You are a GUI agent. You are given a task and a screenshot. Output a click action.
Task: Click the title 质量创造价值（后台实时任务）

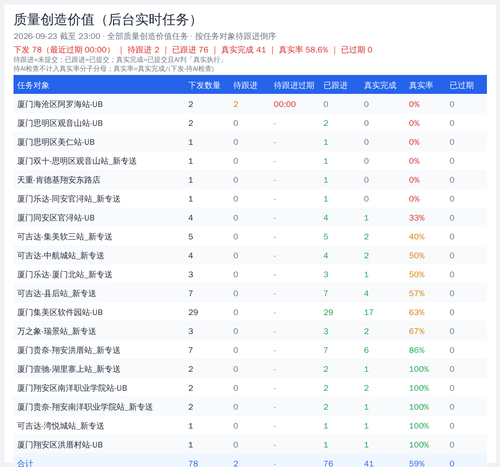[x=104, y=20]
